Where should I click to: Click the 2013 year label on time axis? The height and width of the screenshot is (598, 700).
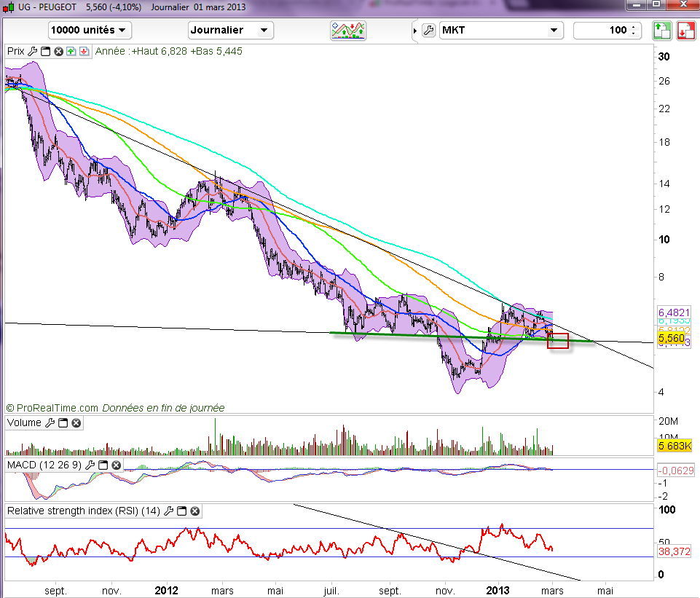498,591
